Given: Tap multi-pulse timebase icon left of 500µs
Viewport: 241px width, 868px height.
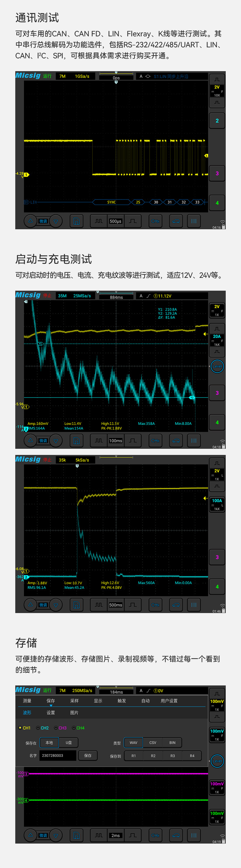Looking at the screenshot, I should (x=99, y=221).
